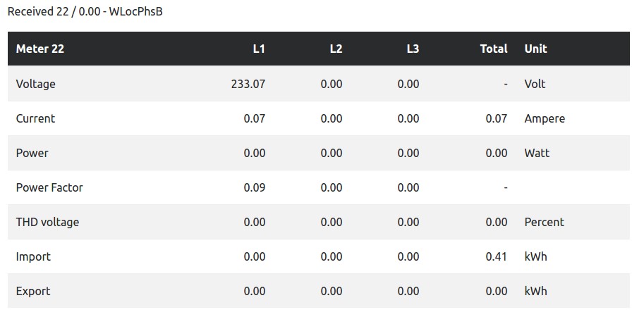644x317 pixels.
Task: Click the Total column header
Action: [x=493, y=49]
